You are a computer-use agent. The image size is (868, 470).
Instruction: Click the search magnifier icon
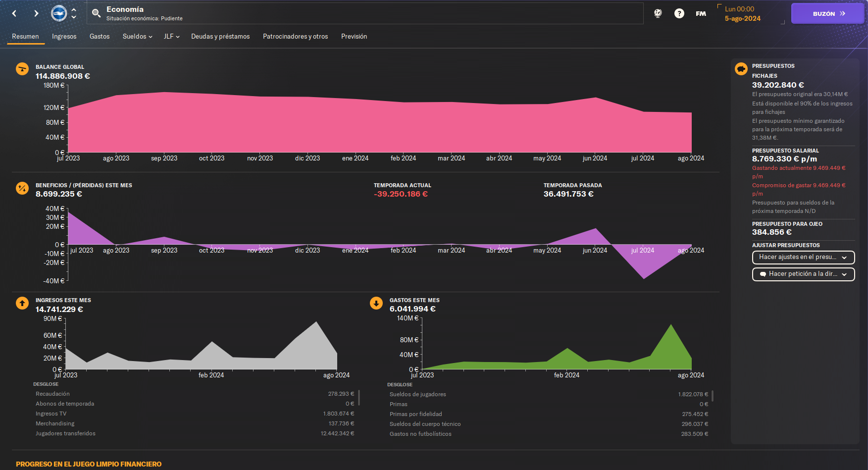pos(97,13)
